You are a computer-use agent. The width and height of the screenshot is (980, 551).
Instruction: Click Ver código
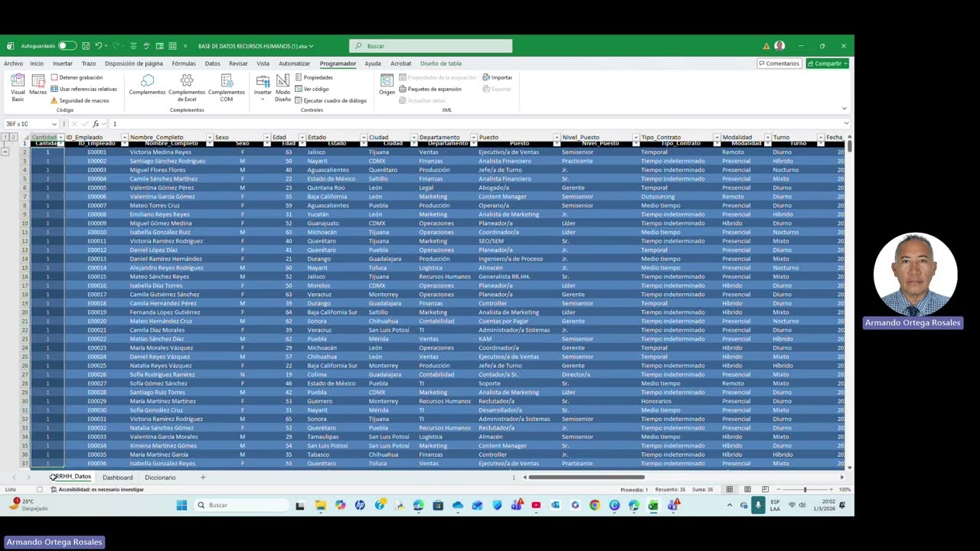312,89
